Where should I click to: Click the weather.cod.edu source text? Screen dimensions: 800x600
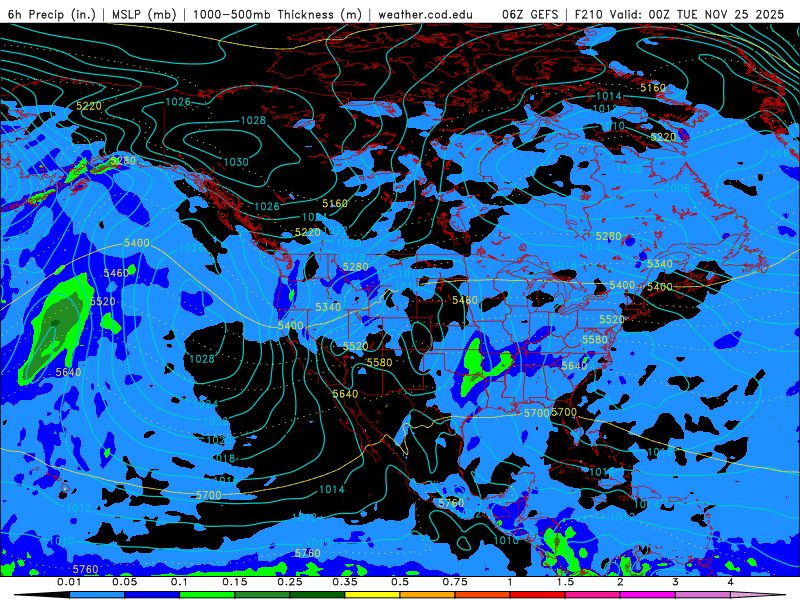426,14
